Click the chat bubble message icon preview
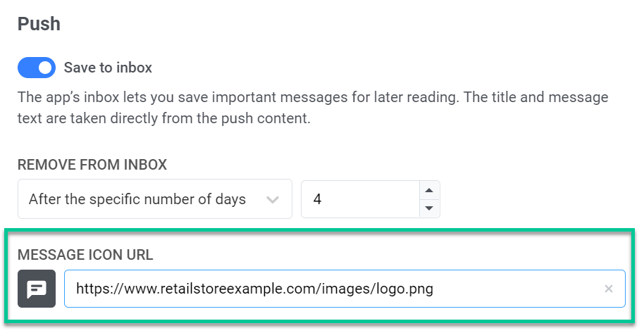Screen dimensions: 644x333 [37, 289]
